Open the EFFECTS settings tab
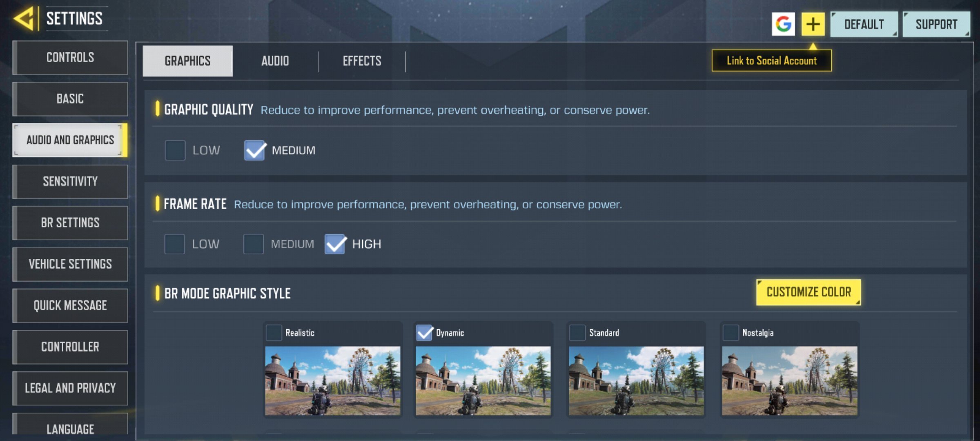 [362, 60]
